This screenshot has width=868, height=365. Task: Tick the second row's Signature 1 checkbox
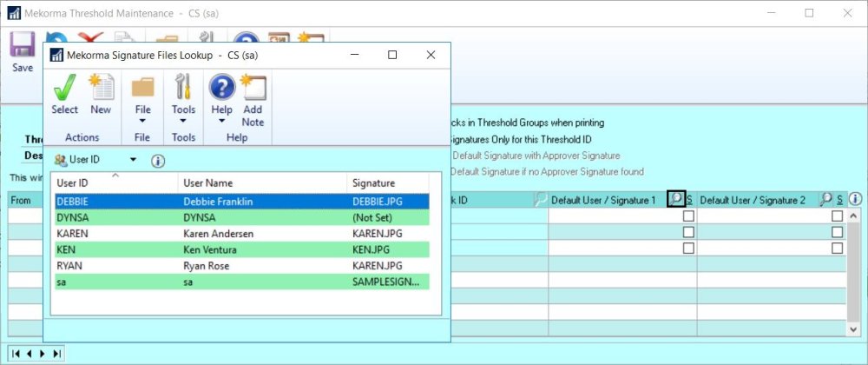click(x=688, y=232)
